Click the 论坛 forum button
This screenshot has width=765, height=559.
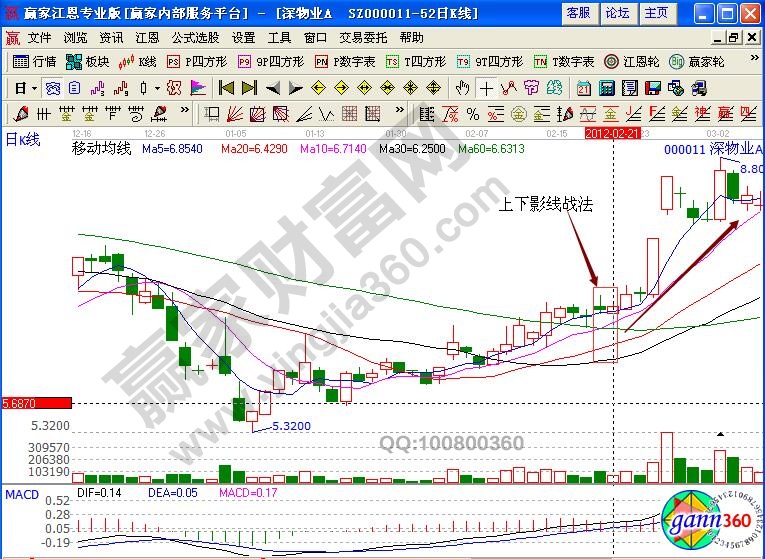pos(617,13)
